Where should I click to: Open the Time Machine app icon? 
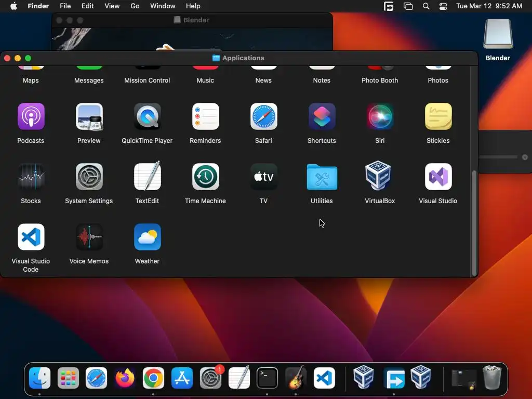point(205,177)
